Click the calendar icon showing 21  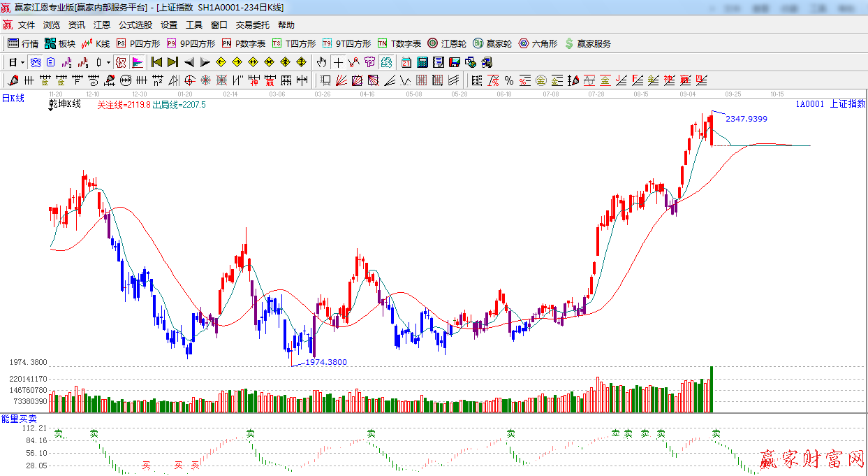(406, 62)
